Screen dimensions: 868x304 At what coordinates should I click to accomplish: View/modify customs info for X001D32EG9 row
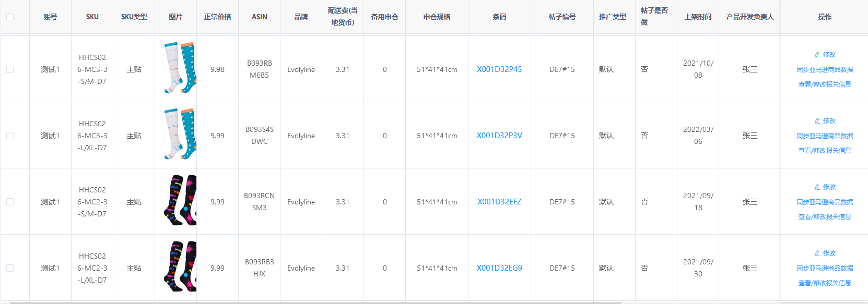(825, 283)
